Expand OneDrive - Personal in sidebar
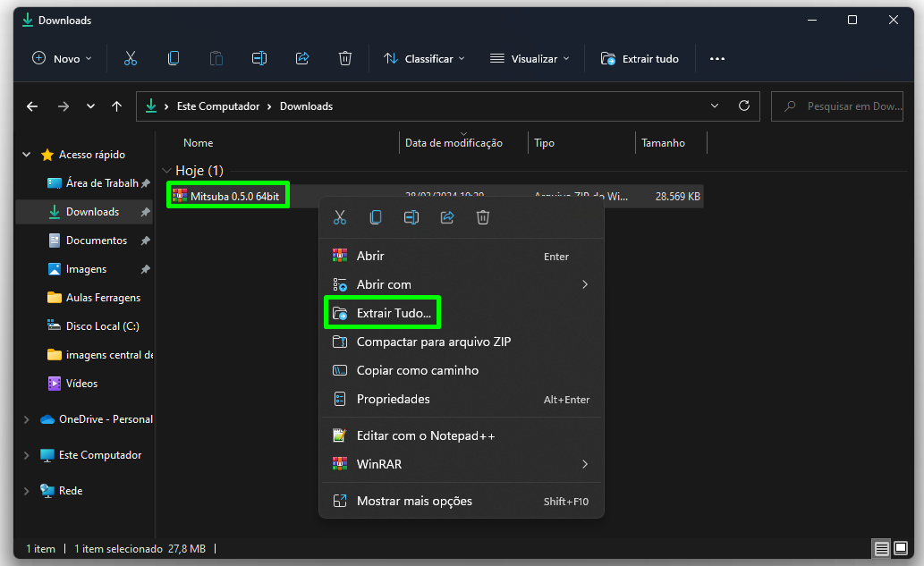 click(x=27, y=419)
